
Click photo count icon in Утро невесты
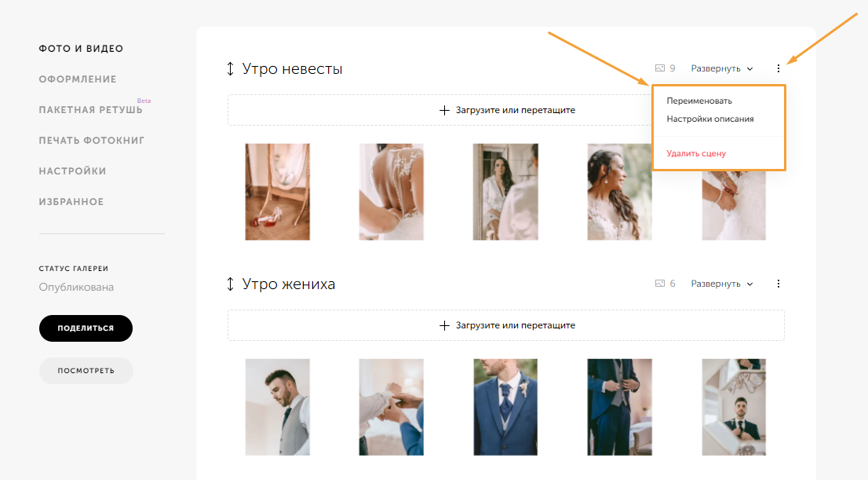(x=660, y=68)
